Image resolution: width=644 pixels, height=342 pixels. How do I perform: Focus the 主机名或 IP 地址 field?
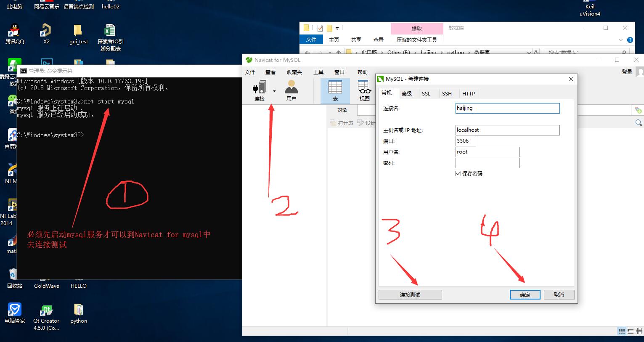pyautogui.click(x=507, y=130)
